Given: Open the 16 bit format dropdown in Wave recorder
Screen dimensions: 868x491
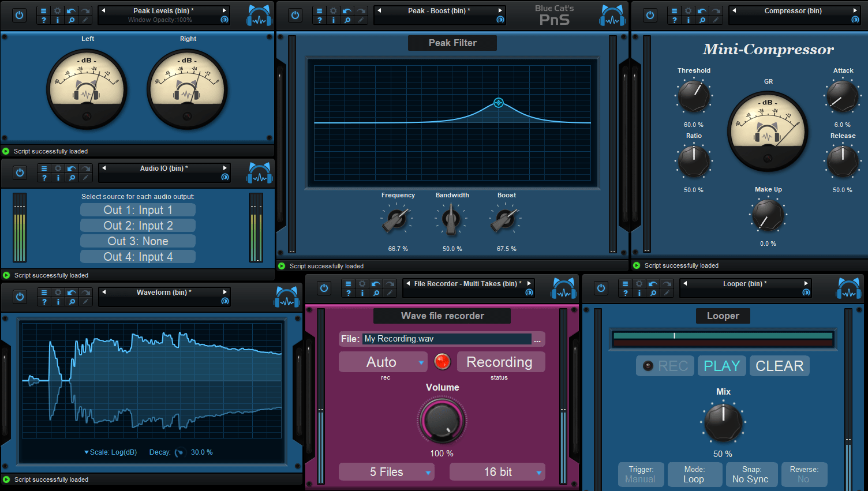Looking at the screenshot, I should pos(497,471).
